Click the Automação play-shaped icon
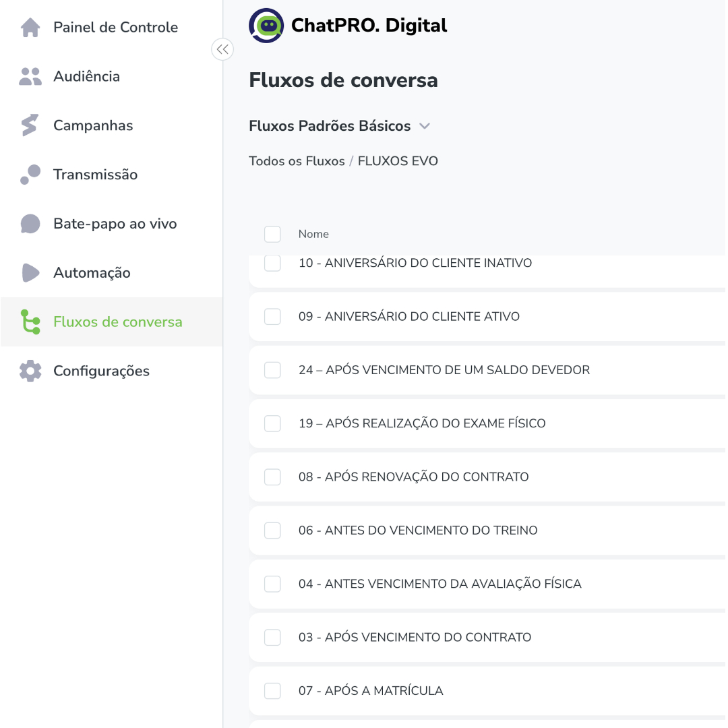This screenshot has width=728, height=728. [x=30, y=272]
